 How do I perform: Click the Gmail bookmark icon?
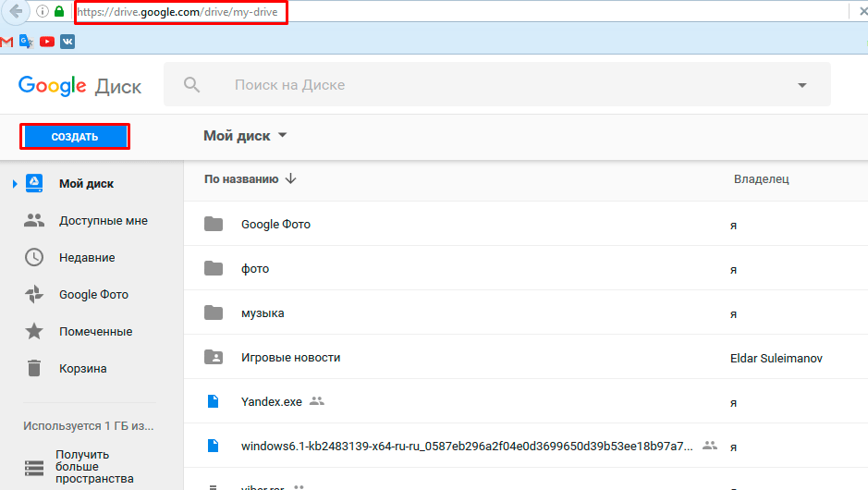[6, 42]
